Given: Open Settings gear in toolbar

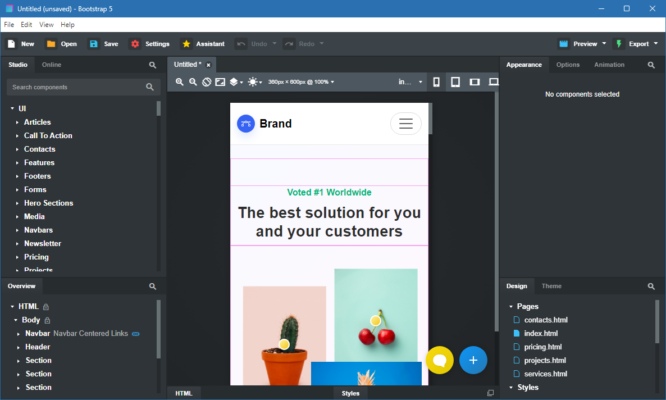Looking at the screenshot, I should tap(135, 44).
